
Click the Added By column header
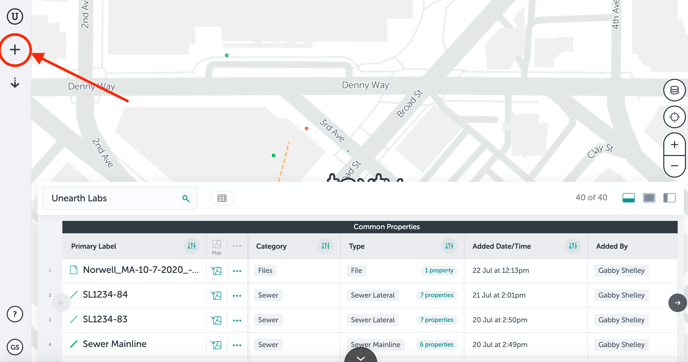[612, 246]
